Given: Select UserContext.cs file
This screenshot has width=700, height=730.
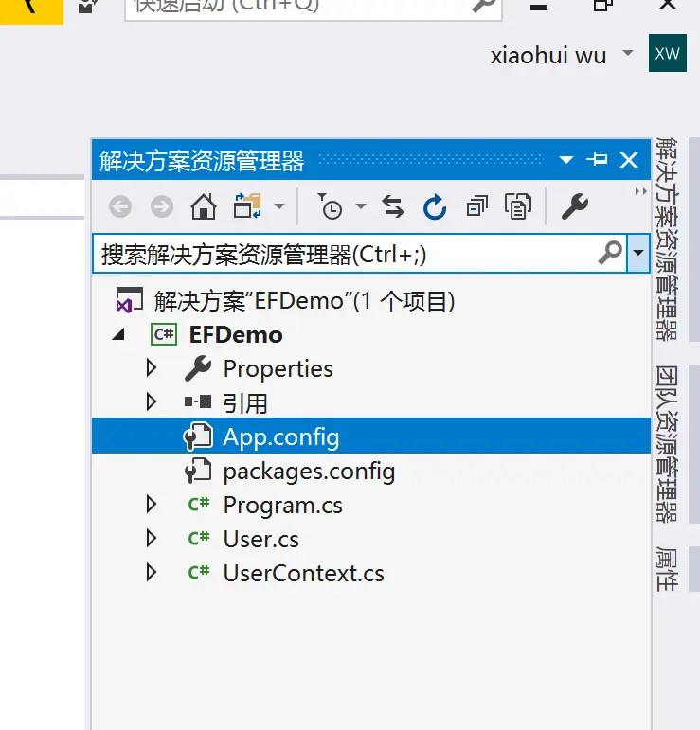Looking at the screenshot, I should (304, 573).
